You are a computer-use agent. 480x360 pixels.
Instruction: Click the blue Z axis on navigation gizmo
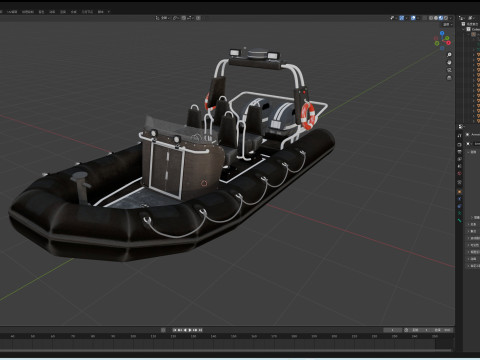(442, 33)
